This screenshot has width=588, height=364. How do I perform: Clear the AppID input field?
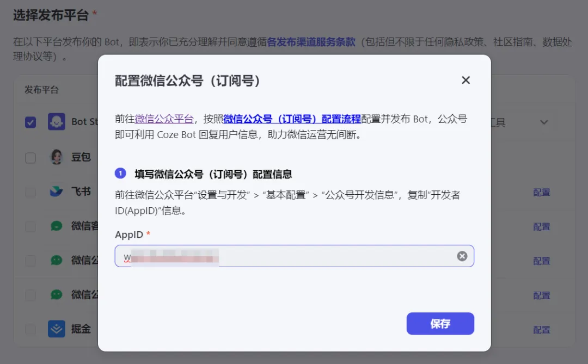462,256
